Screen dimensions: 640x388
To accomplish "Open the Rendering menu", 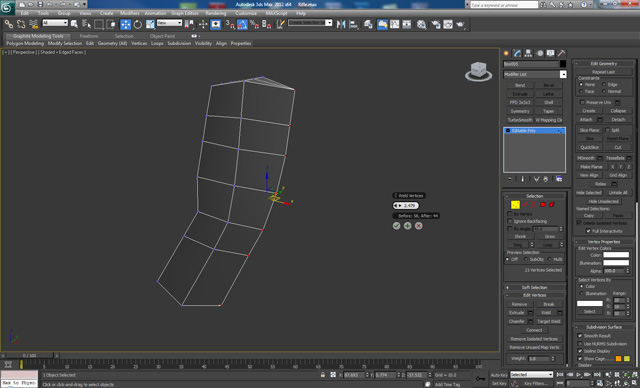I will pos(216,13).
